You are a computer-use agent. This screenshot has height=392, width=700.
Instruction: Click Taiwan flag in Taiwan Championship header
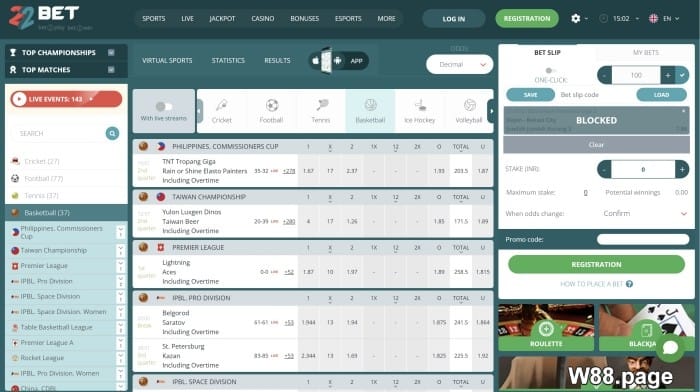pyautogui.click(x=161, y=197)
